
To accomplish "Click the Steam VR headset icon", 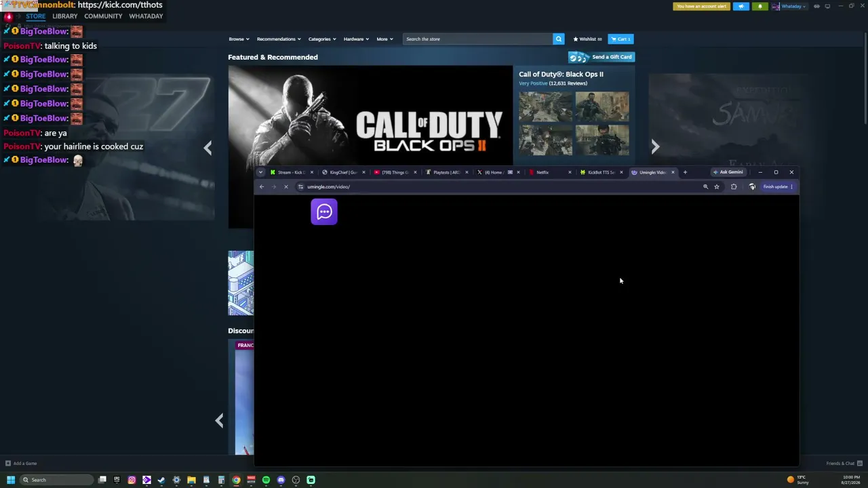I will 816,6.
